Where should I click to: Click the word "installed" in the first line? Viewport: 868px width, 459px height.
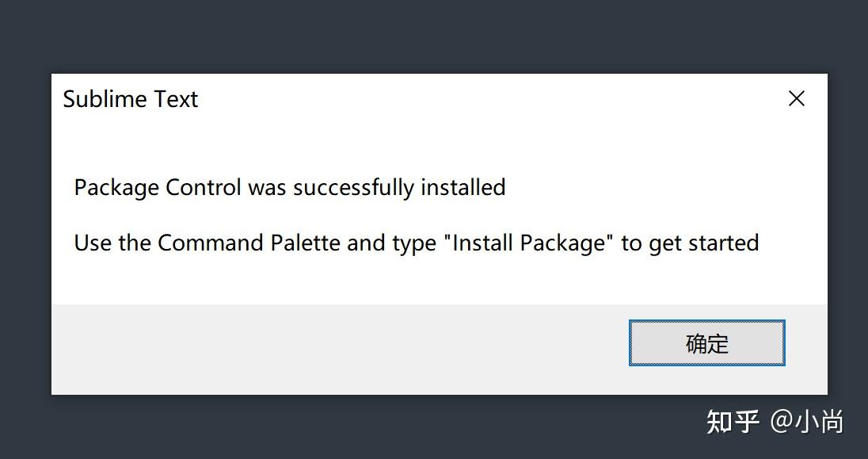(x=463, y=188)
